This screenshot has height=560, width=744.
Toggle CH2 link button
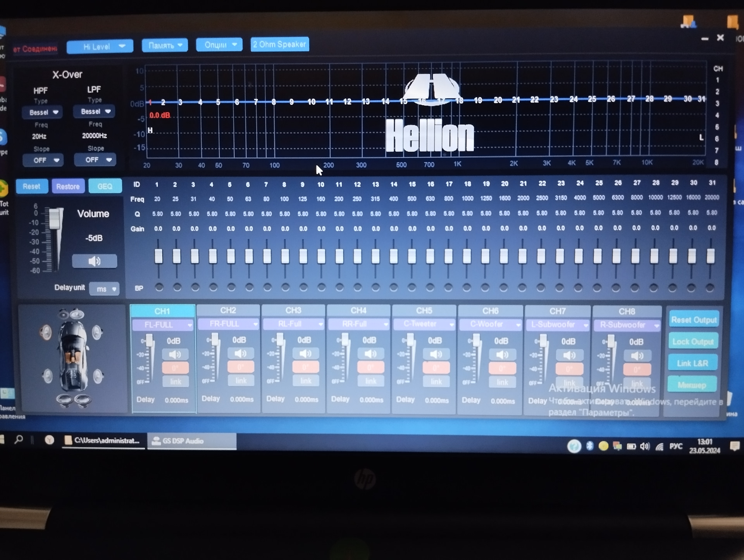[x=241, y=381]
